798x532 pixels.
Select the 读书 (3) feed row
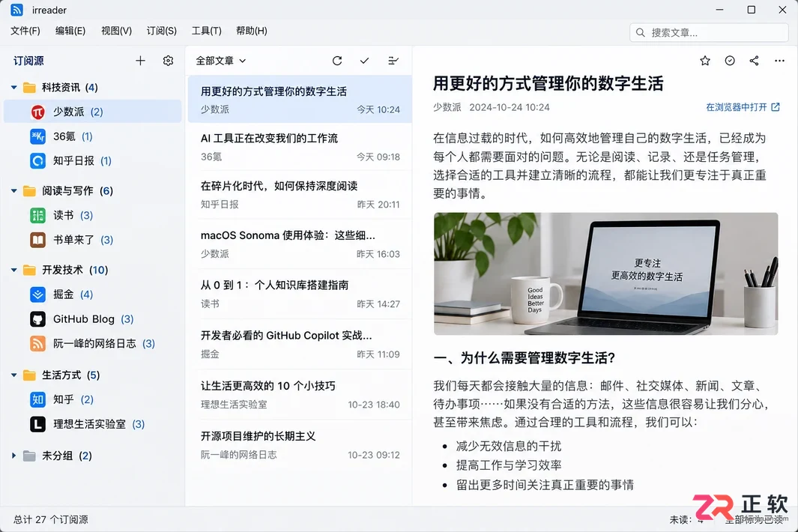point(93,215)
